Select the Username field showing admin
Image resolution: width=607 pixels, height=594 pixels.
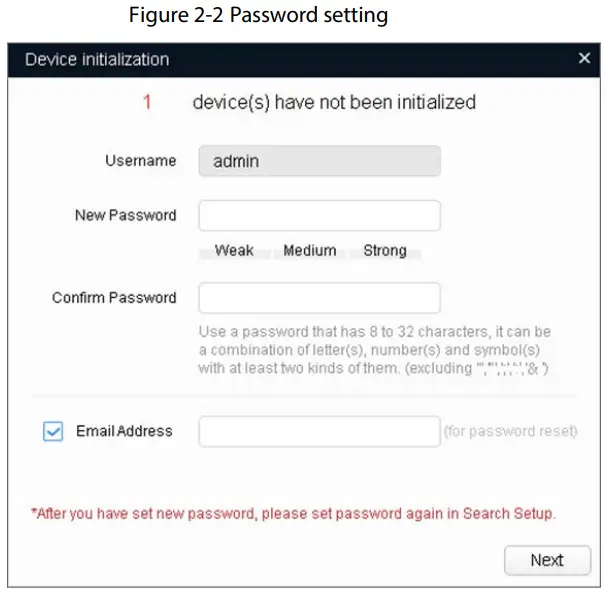click(319, 161)
